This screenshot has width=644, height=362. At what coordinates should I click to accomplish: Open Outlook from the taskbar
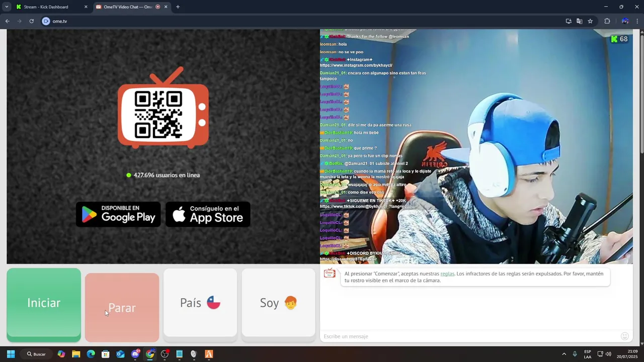click(x=120, y=354)
